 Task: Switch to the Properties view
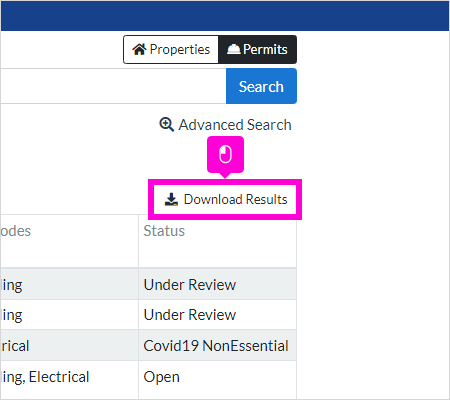point(171,49)
